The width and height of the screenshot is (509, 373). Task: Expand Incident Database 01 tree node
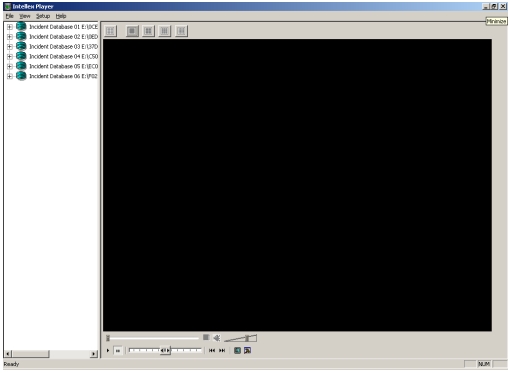[x=10, y=27]
